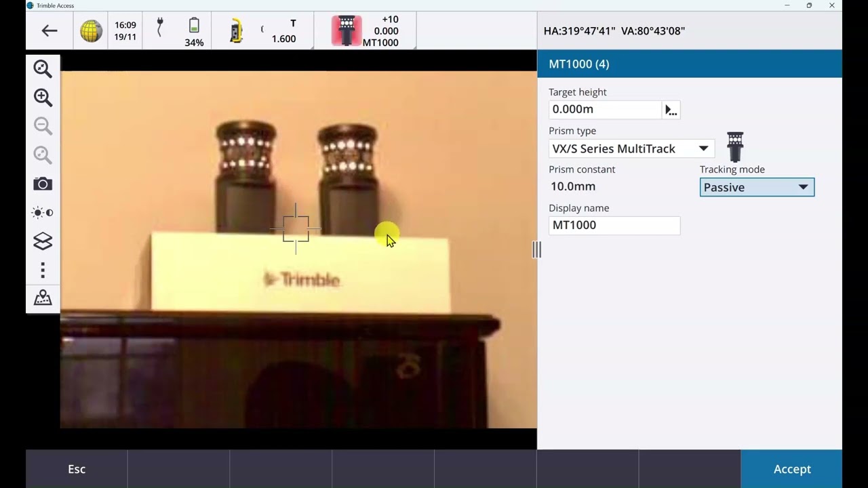Open target height options arrow button
The height and width of the screenshot is (488, 868).
[671, 110]
